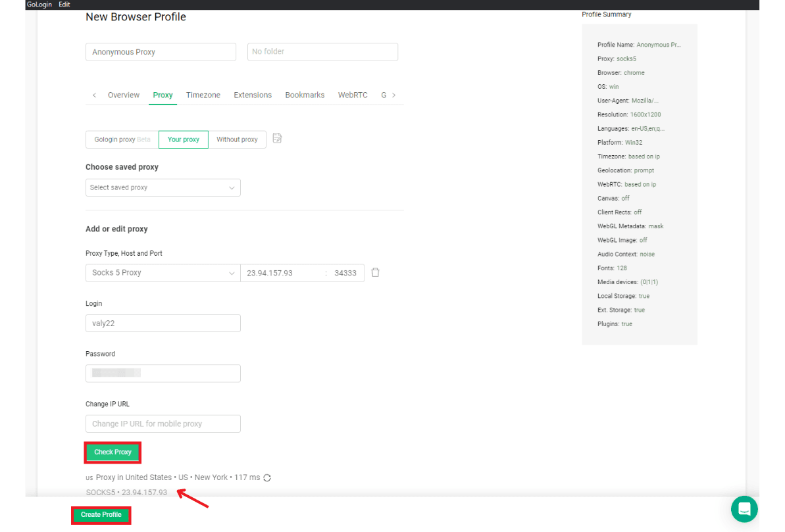This screenshot has width=785, height=532.
Task: Select the "Your proxy" option
Action: coord(183,139)
